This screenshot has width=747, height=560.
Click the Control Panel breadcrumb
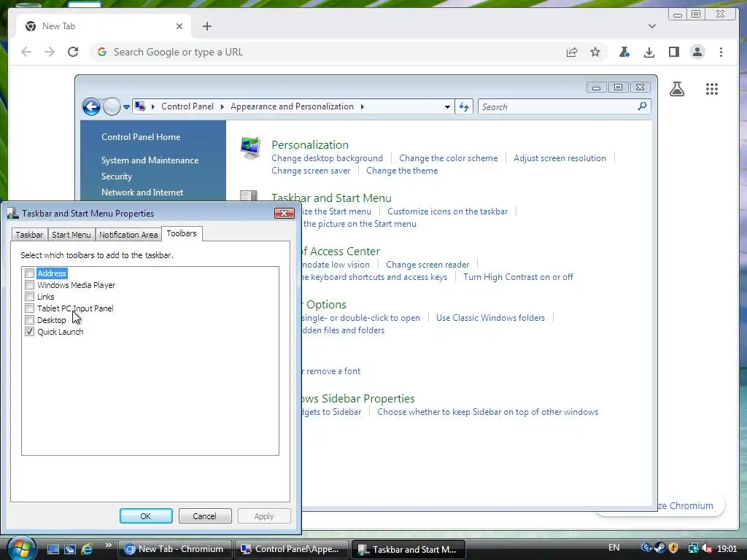187,106
